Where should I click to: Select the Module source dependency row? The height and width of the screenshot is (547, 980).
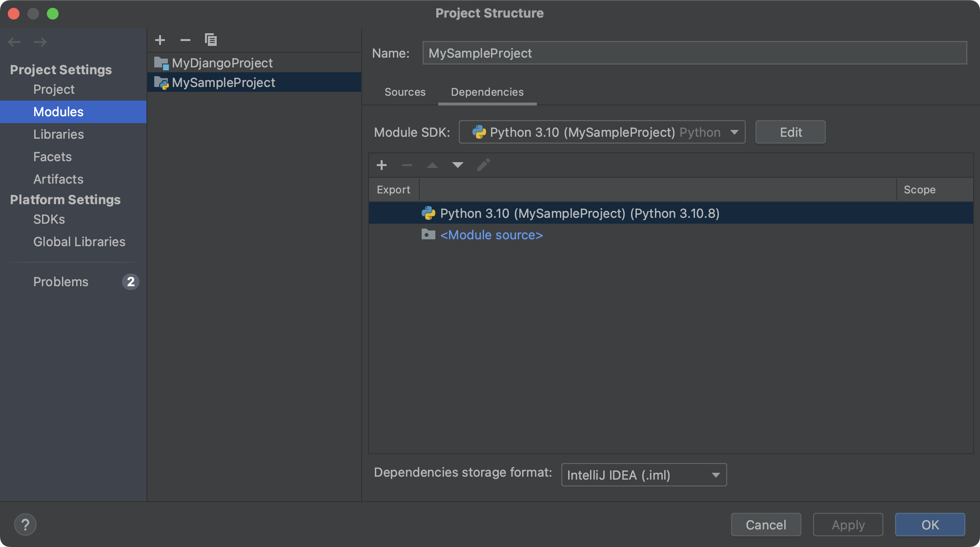[491, 235]
